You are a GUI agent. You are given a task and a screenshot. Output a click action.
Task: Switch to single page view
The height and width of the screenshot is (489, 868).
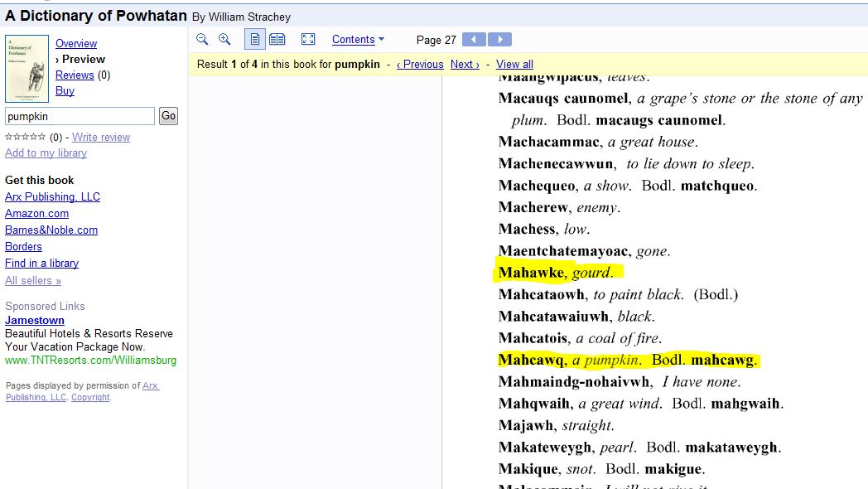click(x=255, y=39)
